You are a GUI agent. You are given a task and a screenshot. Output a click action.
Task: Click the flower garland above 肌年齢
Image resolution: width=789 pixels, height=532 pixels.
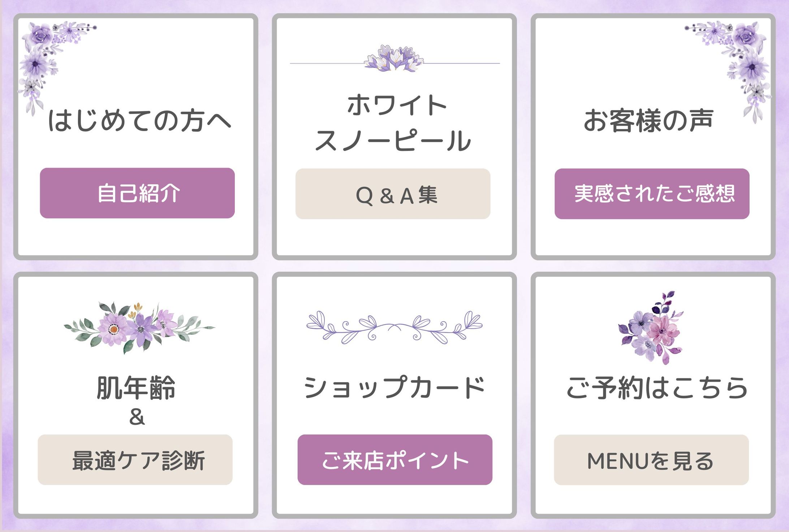tap(139, 327)
